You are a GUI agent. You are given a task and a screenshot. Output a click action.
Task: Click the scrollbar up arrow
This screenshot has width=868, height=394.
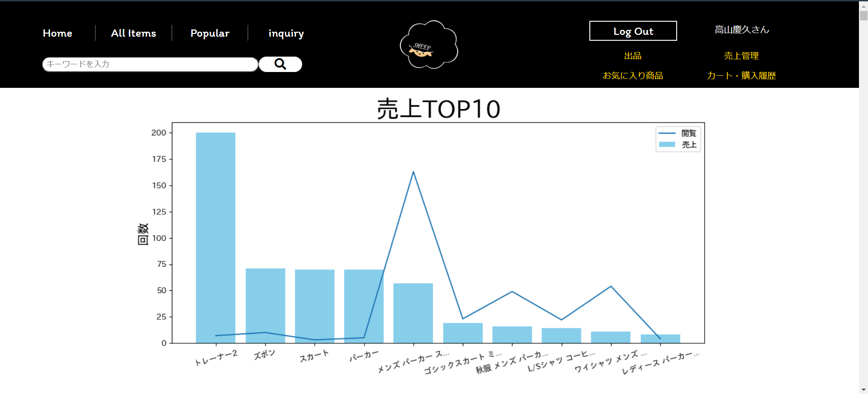863,6
